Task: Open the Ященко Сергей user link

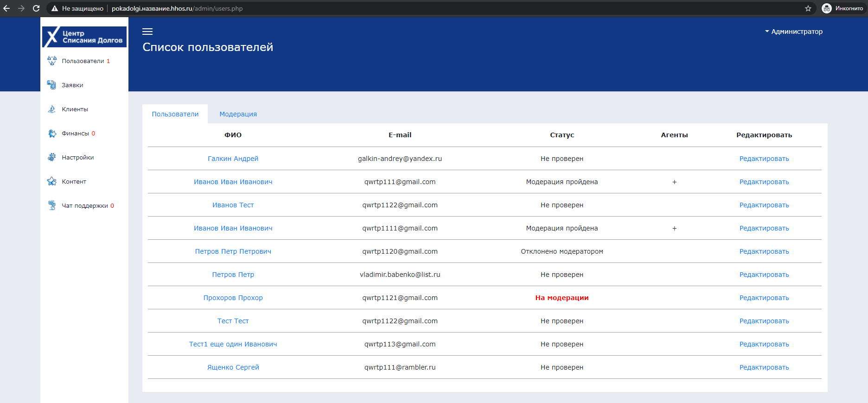Action: tap(233, 367)
